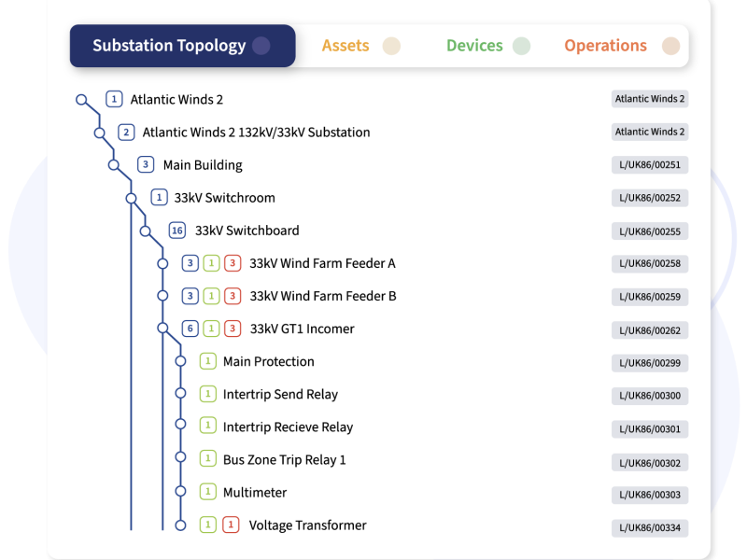
Task: Select the Intertrip Send Relay item
Action: (x=280, y=394)
